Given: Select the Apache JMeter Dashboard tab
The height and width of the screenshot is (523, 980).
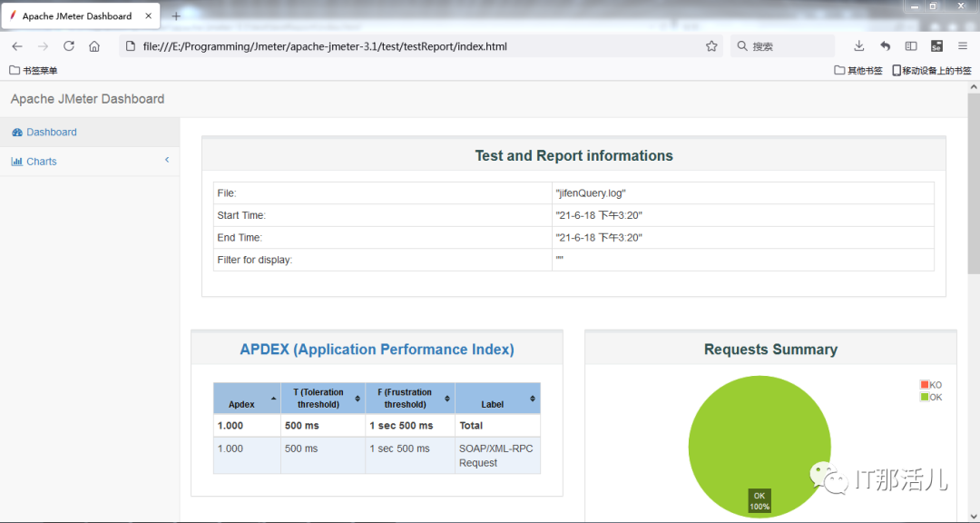Looking at the screenshot, I should (81, 16).
